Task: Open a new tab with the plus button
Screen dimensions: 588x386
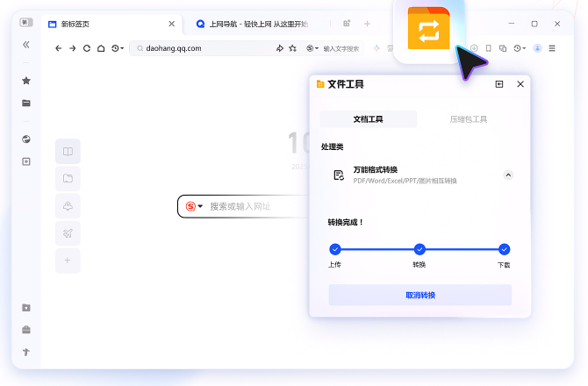Action: pyautogui.click(x=367, y=24)
